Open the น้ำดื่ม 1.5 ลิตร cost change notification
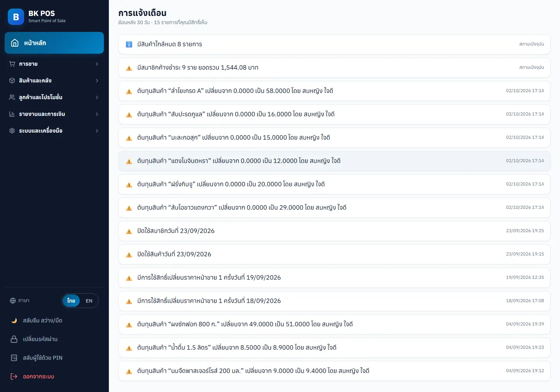The height and width of the screenshot is (392, 560). [334, 348]
